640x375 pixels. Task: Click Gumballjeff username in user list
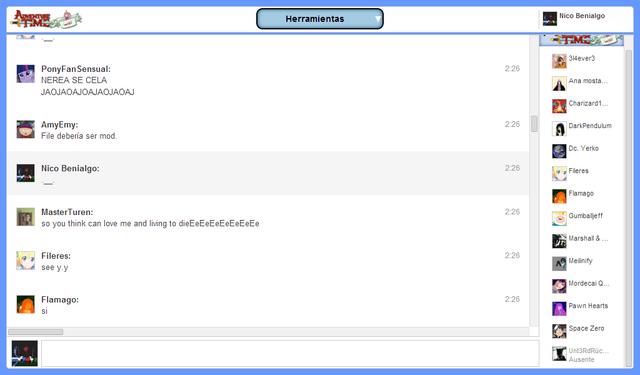[585, 215]
